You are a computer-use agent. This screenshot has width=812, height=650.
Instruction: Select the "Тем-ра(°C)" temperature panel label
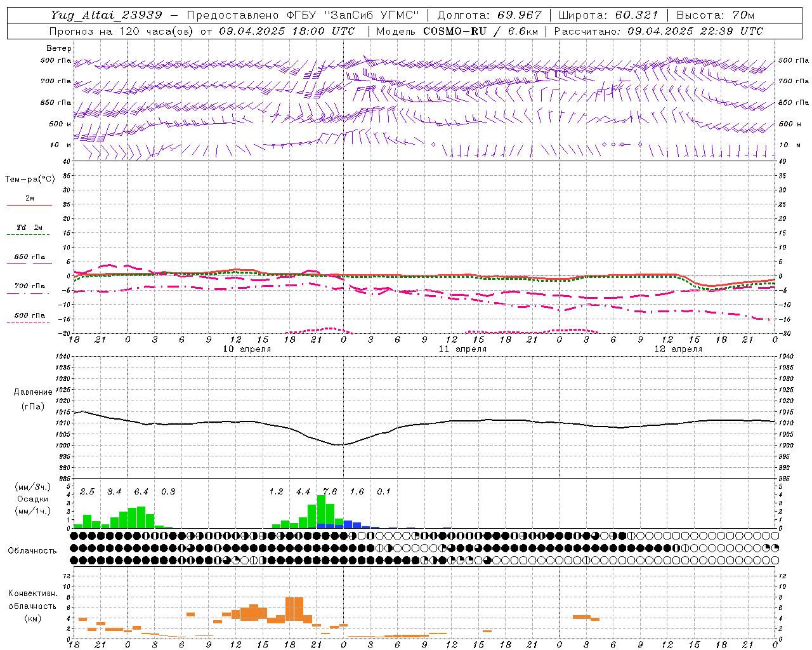pyautogui.click(x=30, y=180)
